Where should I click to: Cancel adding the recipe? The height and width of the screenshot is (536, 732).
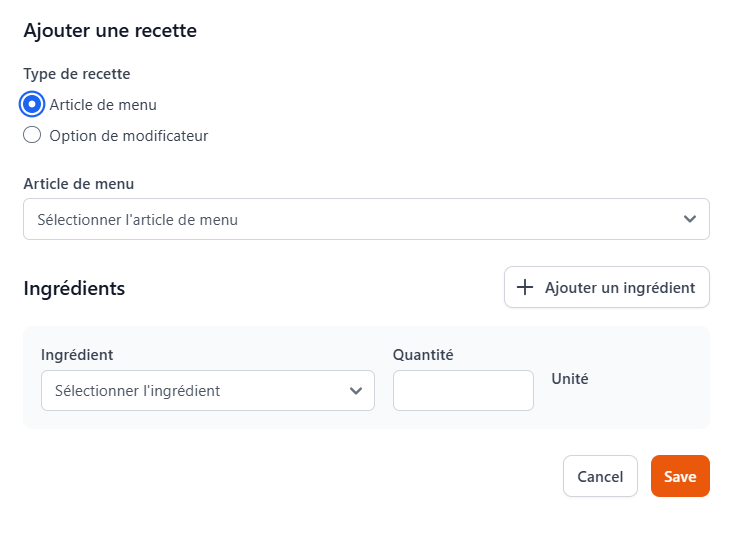click(x=600, y=477)
